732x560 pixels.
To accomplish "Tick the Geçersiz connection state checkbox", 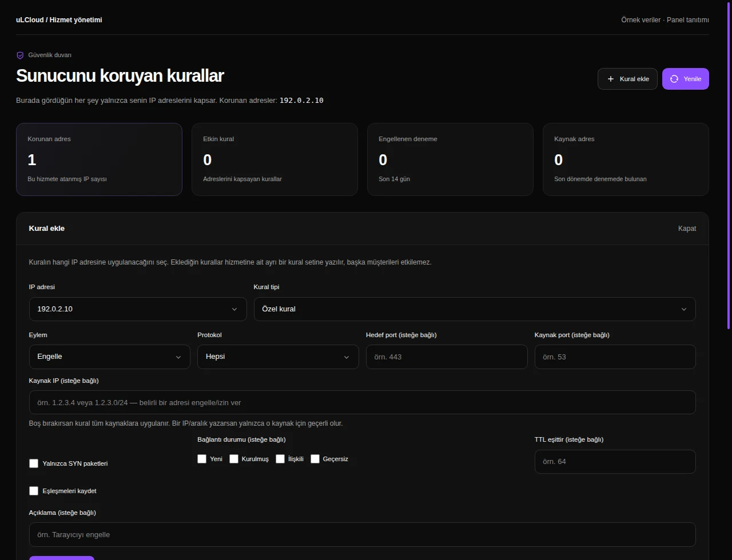I will [x=315, y=459].
